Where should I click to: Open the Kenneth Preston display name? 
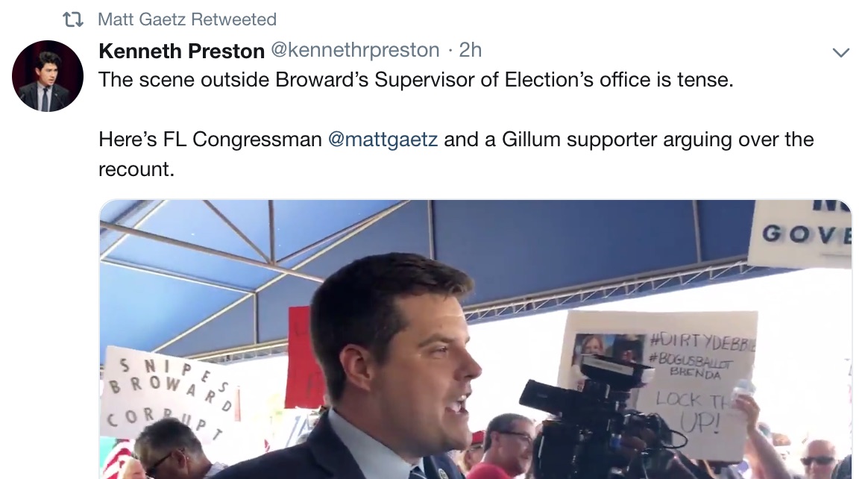pyautogui.click(x=181, y=51)
